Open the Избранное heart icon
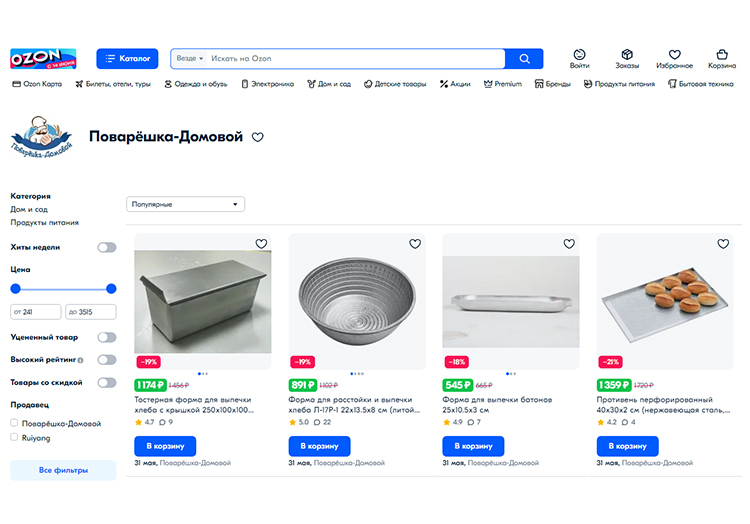 (674, 59)
